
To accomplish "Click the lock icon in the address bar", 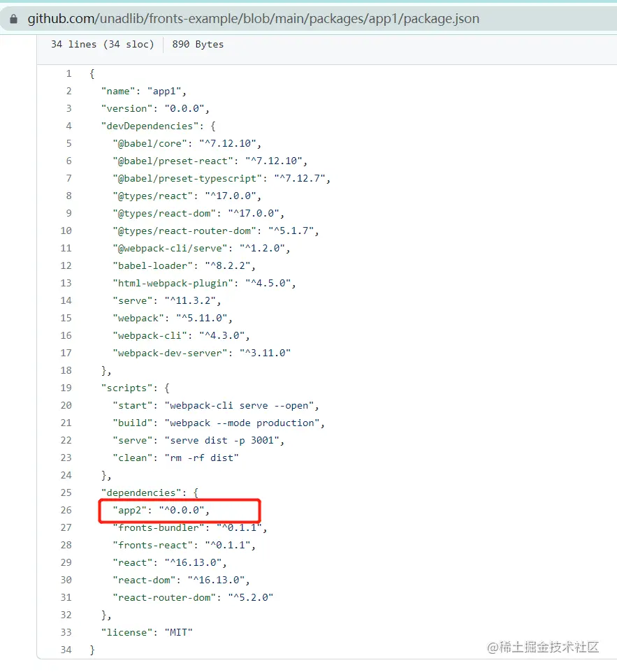I will point(14,19).
